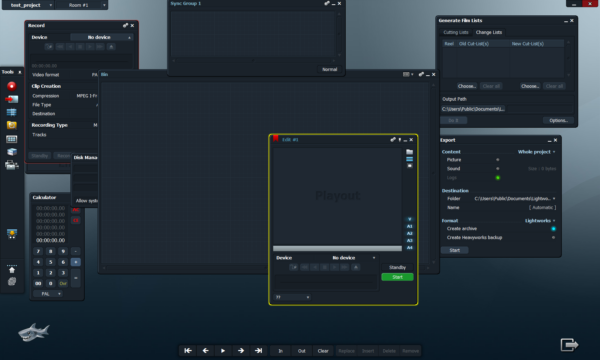This screenshot has width=600, height=360.
Task: Click the step back arrow button
Action: (205, 350)
